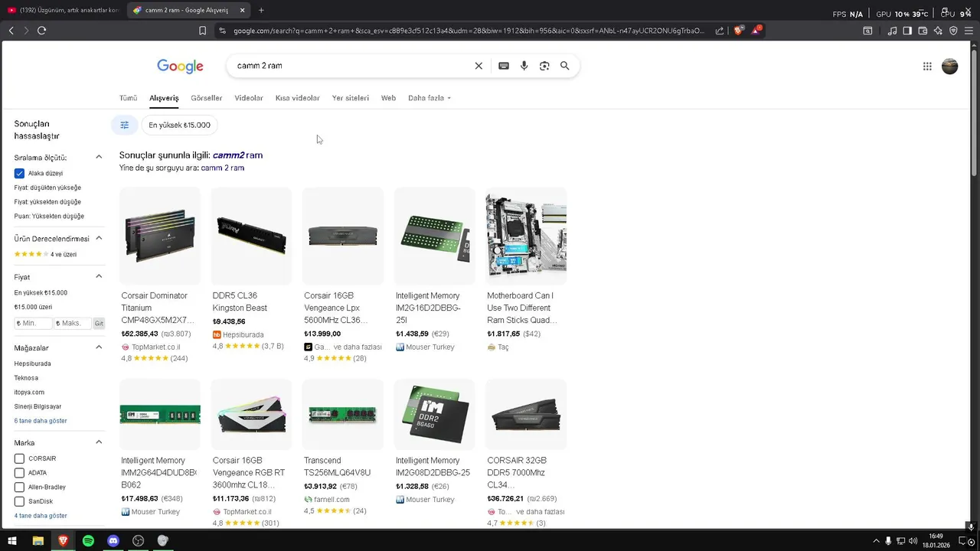
Task: Open DDR5 CL36 Kingston Beast thumbnail
Action: click(251, 236)
